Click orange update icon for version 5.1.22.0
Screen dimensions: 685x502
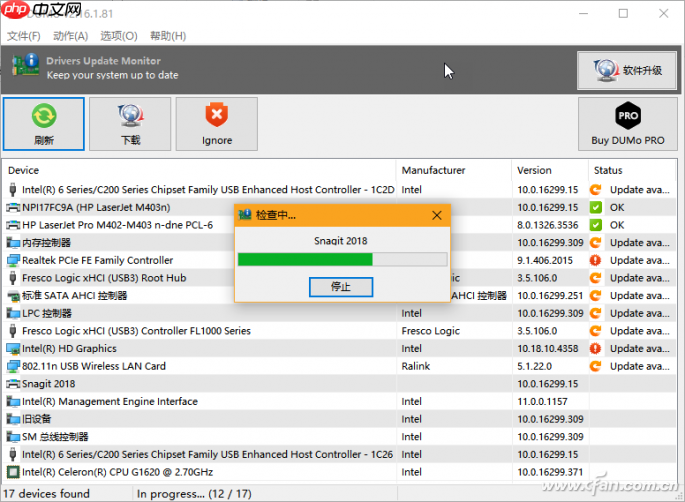pos(595,366)
